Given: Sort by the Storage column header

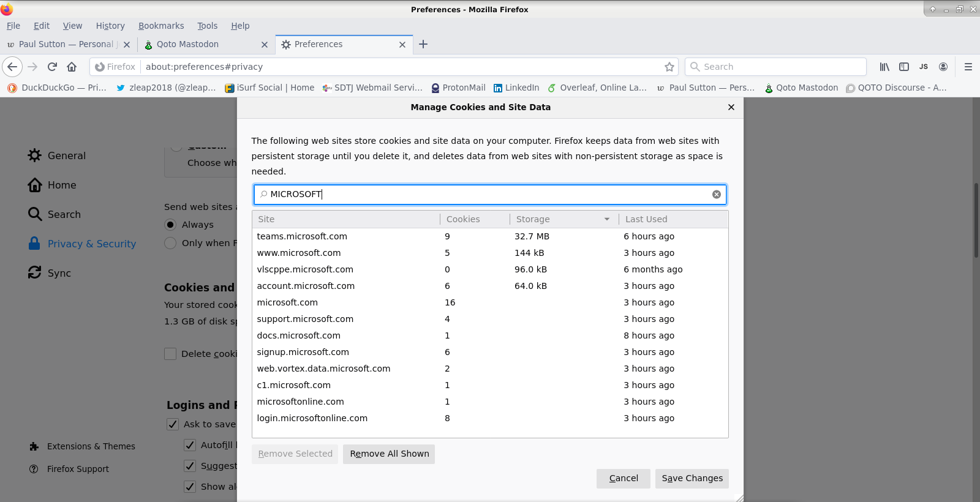Looking at the screenshot, I should pyautogui.click(x=564, y=219).
